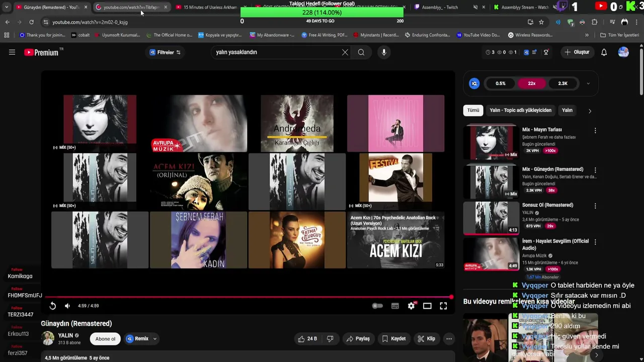Open options for Sonsuz Ol (Remastered)
The image size is (644, 362).
[595, 206]
